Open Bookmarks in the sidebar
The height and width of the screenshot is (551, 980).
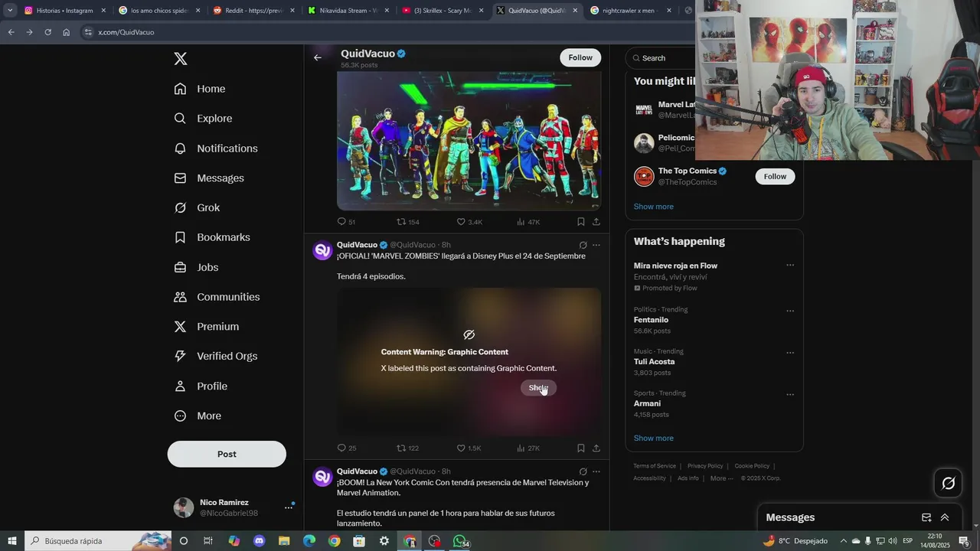[x=212, y=237]
